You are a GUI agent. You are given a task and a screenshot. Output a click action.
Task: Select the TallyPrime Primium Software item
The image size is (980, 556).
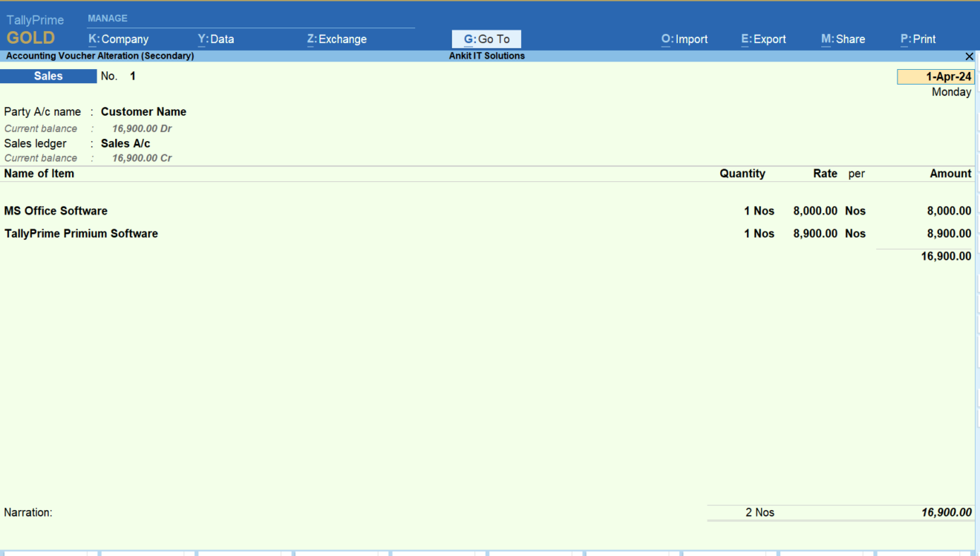(x=81, y=234)
